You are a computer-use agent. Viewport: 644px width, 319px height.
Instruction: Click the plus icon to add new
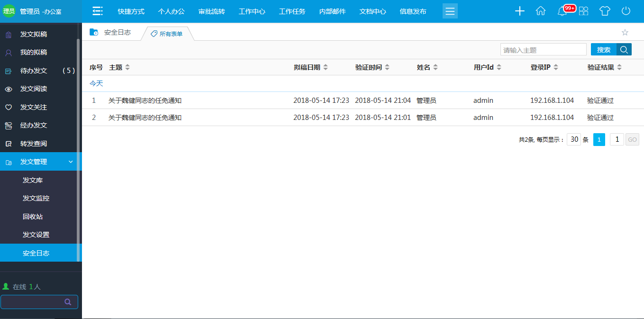[520, 11]
